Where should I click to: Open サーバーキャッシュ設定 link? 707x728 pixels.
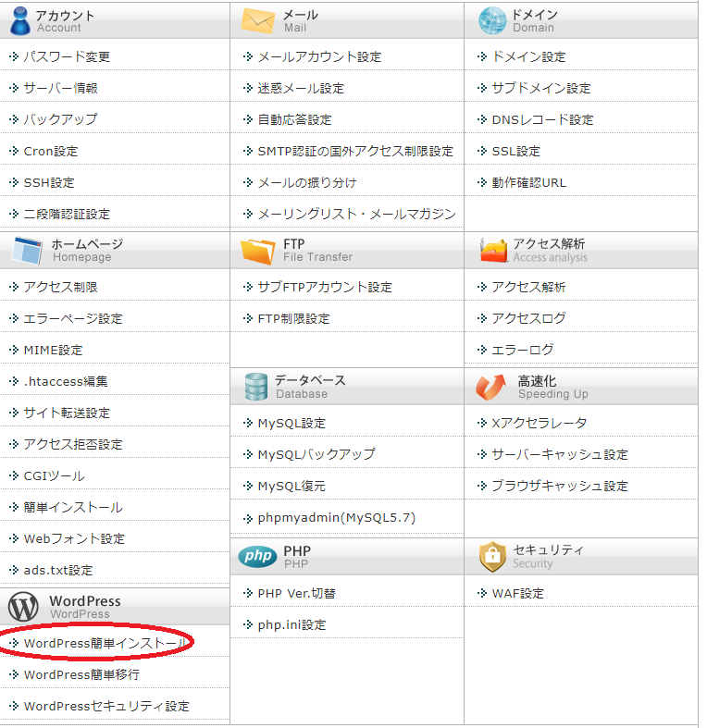560,454
